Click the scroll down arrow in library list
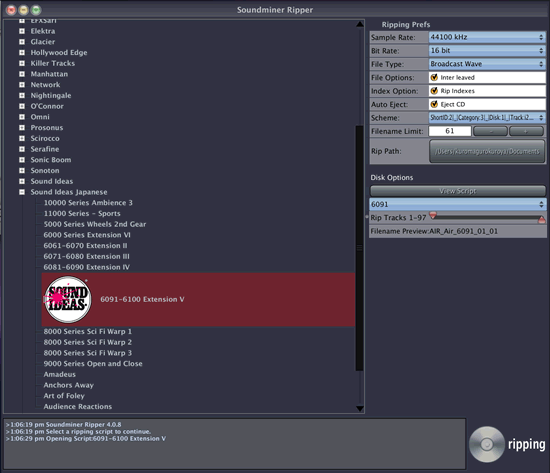This screenshot has width=550, height=473. tap(360, 408)
